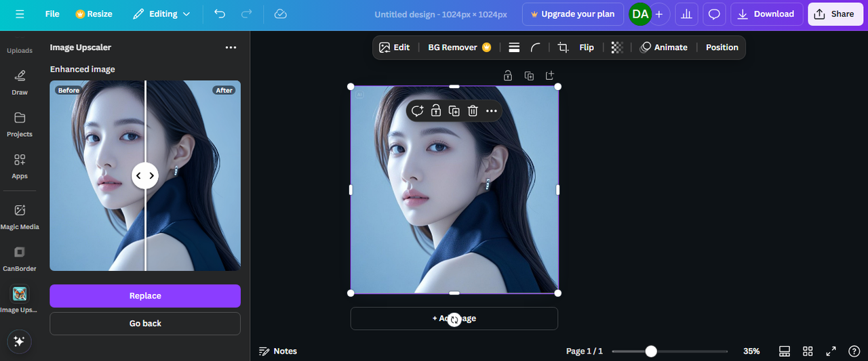868x361 pixels.
Task: Open the Uploads sidebar tab
Action: point(20,51)
